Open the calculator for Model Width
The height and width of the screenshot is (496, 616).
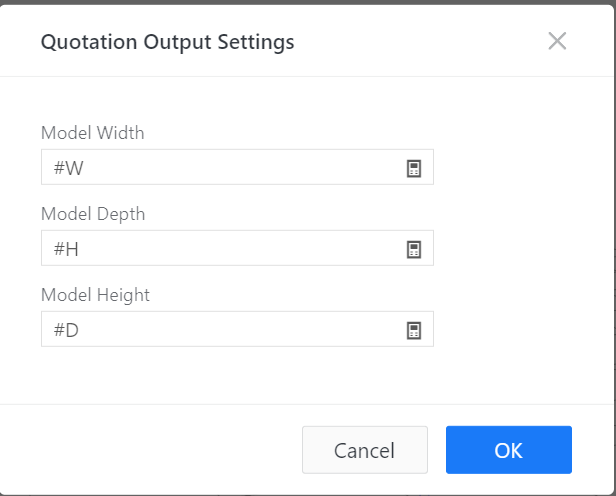414,168
